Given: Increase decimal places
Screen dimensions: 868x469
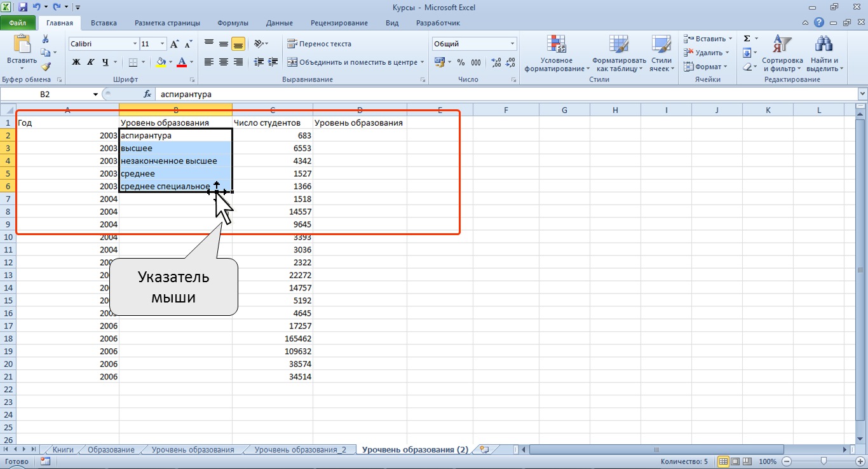Looking at the screenshot, I should coord(496,62).
